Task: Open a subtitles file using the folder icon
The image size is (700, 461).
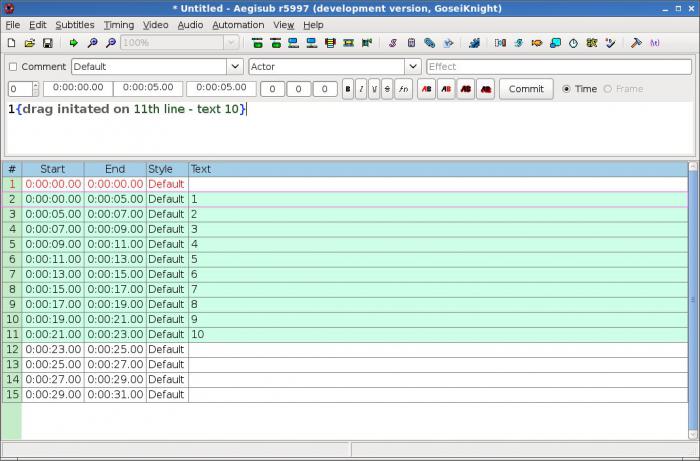Action: 29,43
